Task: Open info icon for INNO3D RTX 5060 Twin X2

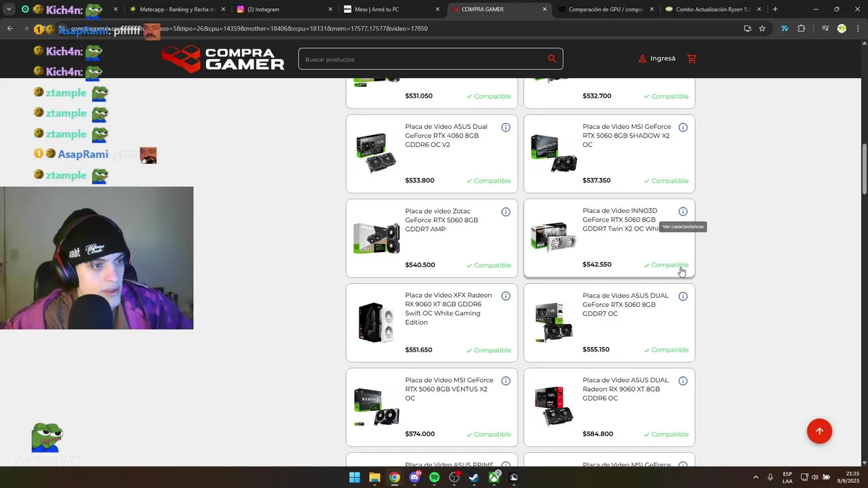Action: tap(683, 211)
